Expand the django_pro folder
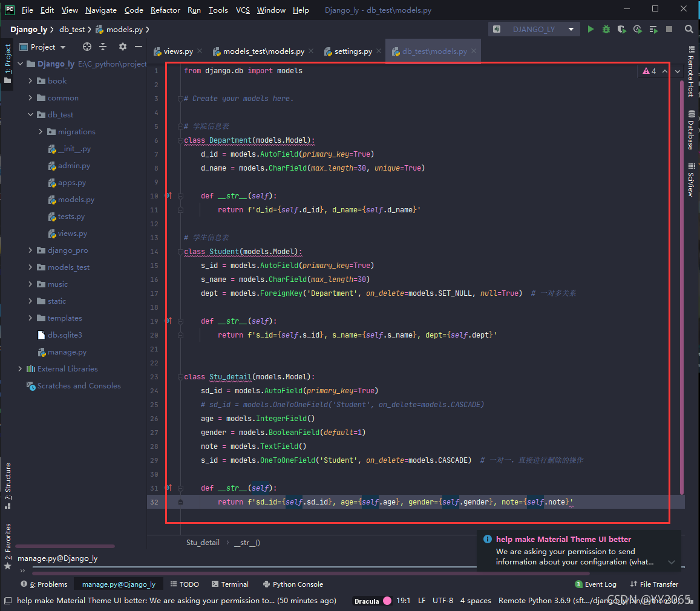 coord(30,250)
